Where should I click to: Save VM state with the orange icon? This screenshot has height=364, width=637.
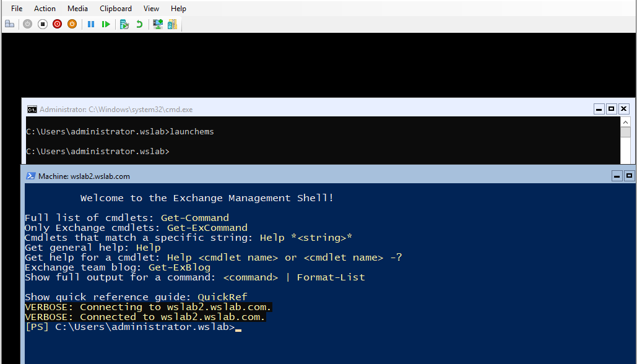point(72,24)
